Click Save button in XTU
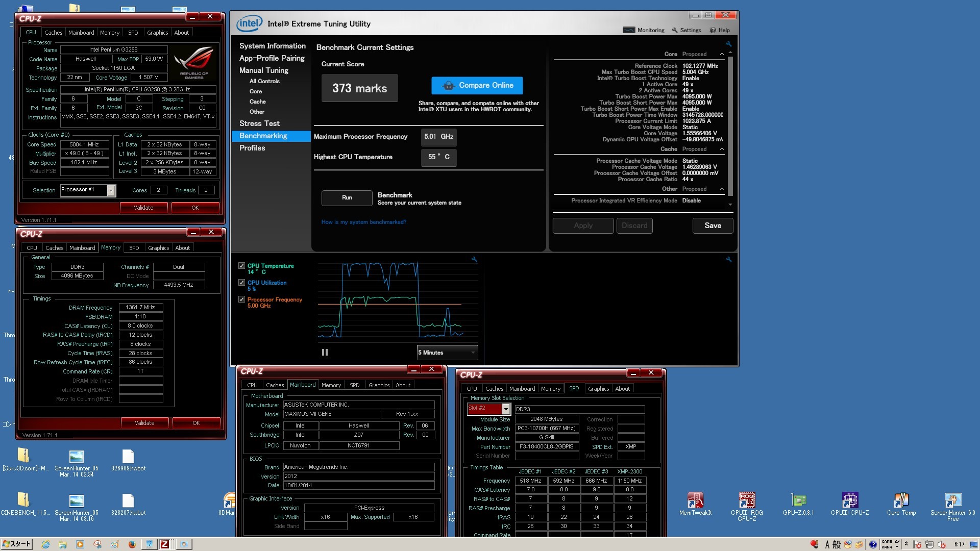The image size is (980, 551). click(713, 226)
